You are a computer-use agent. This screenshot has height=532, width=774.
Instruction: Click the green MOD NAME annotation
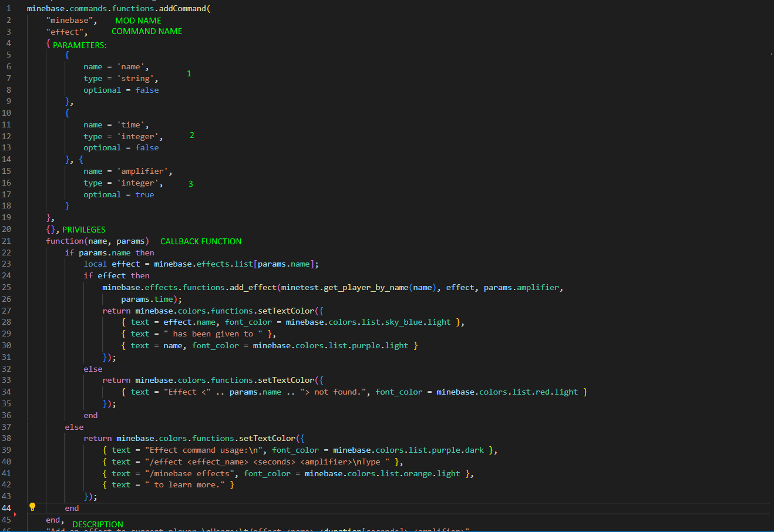point(138,21)
